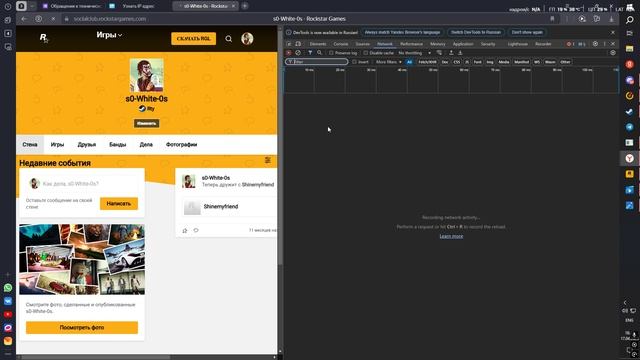Click the Написать button
The width and height of the screenshot is (640, 360).
(119, 203)
